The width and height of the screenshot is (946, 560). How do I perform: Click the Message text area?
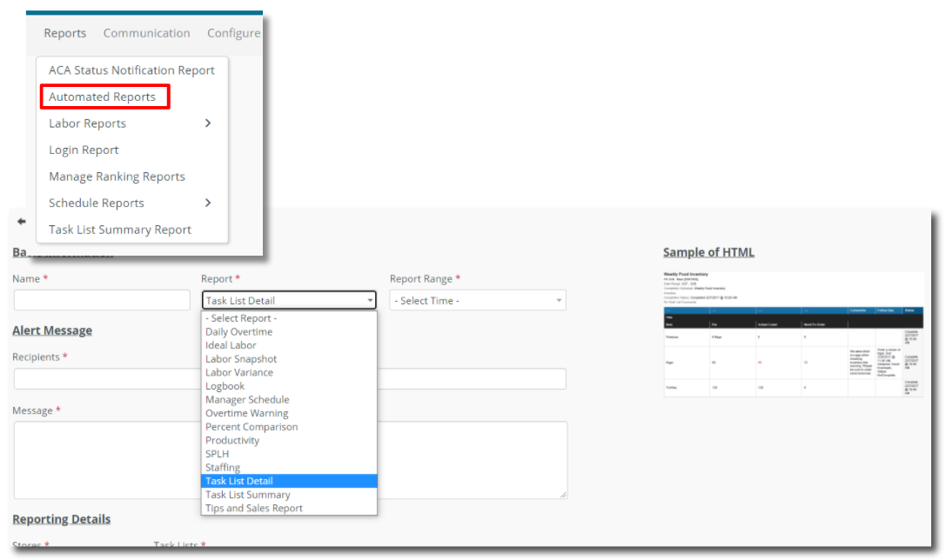pyautogui.click(x=104, y=459)
